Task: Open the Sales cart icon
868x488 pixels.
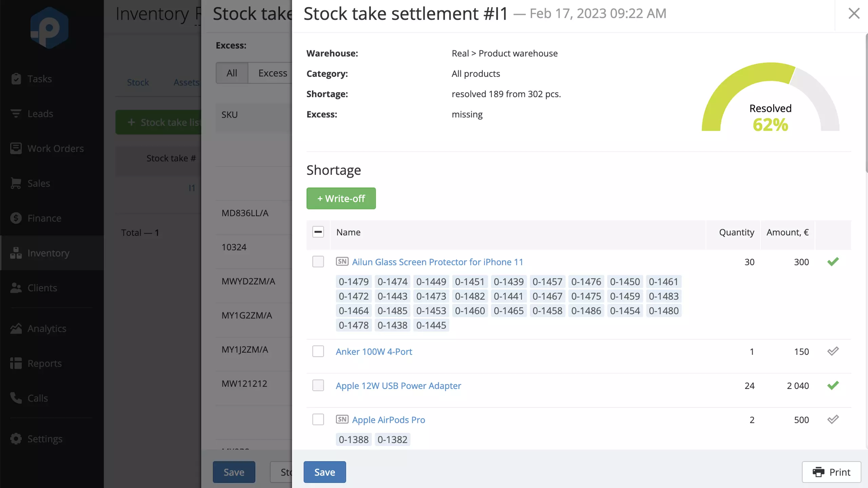Action: click(x=16, y=183)
